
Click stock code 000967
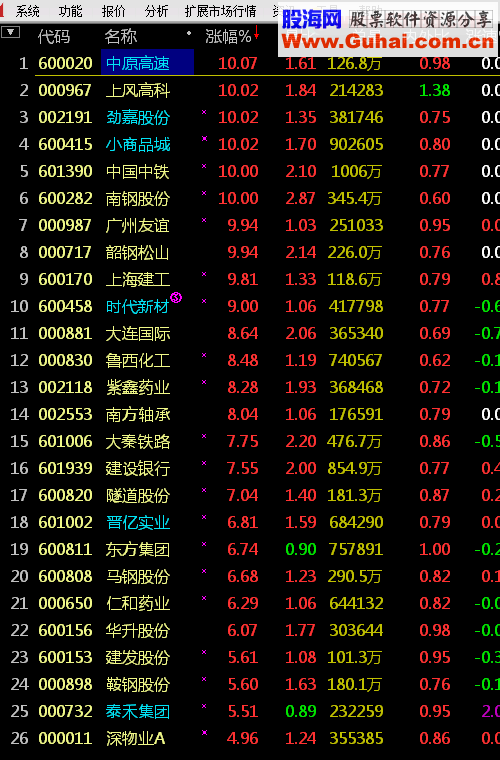[65, 91]
